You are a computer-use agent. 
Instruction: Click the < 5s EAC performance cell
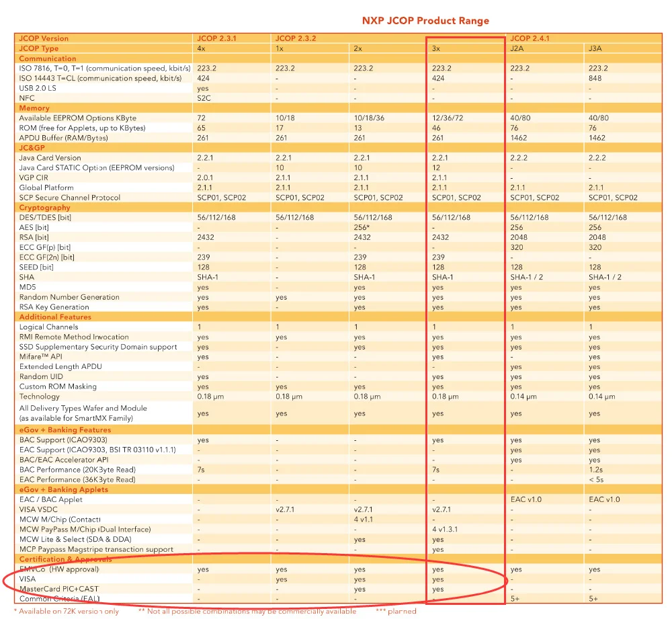click(596, 480)
